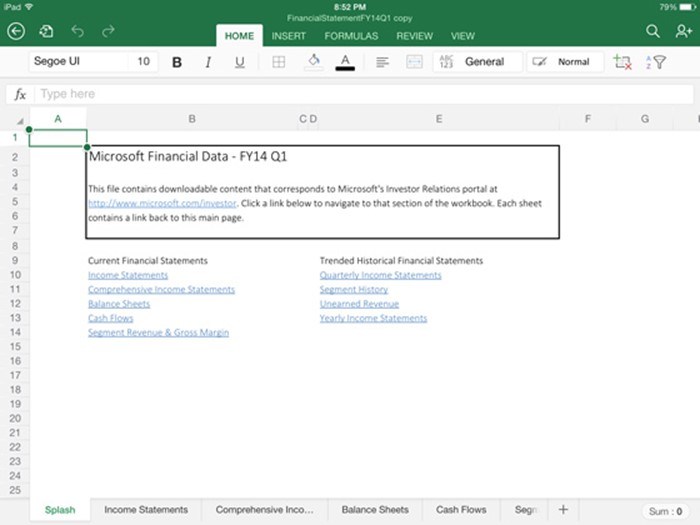Open insert and delete cells icon

622,62
